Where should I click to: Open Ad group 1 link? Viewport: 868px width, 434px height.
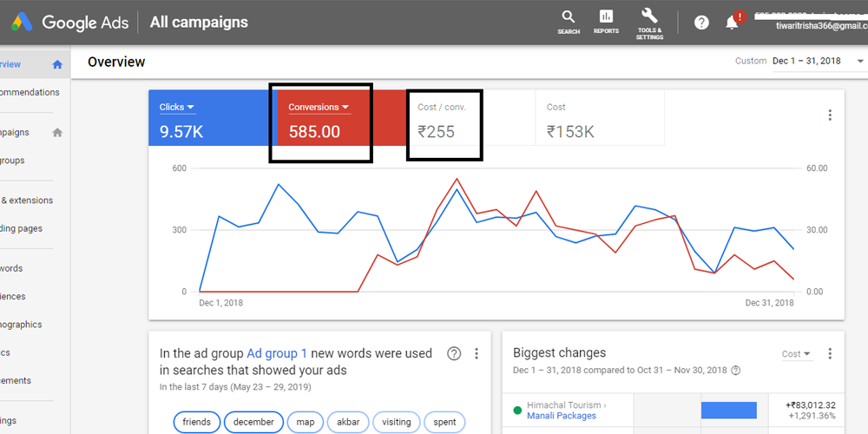(x=277, y=353)
